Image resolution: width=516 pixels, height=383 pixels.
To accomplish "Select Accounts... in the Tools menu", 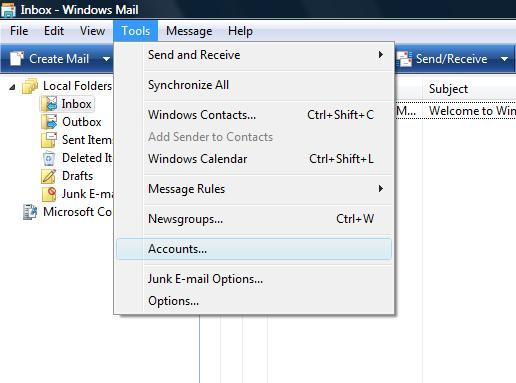I will pos(254,249).
